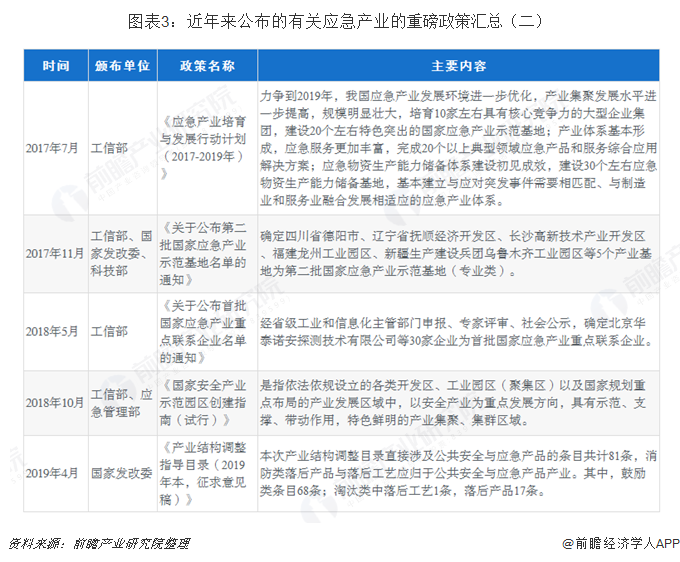680x562 pixels.
Task: Click policy name '《国家安全产业示范园区创建指南（试行）》'
Action: pyautogui.click(x=203, y=403)
